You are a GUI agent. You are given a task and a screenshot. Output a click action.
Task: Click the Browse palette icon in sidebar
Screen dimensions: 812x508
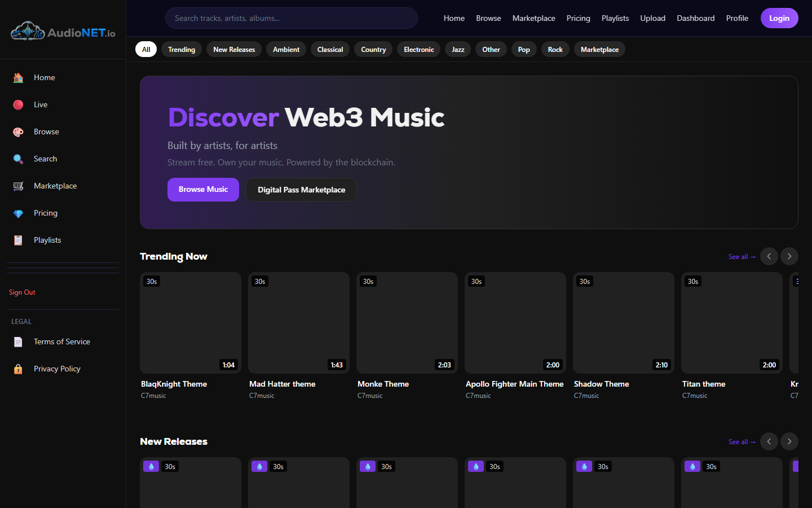[x=18, y=132]
